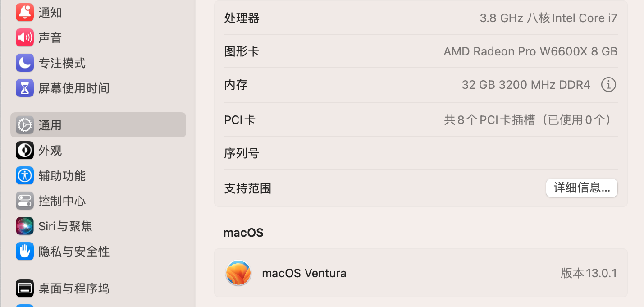
Task: Open the Sound speaker icon
Action: click(25, 38)
